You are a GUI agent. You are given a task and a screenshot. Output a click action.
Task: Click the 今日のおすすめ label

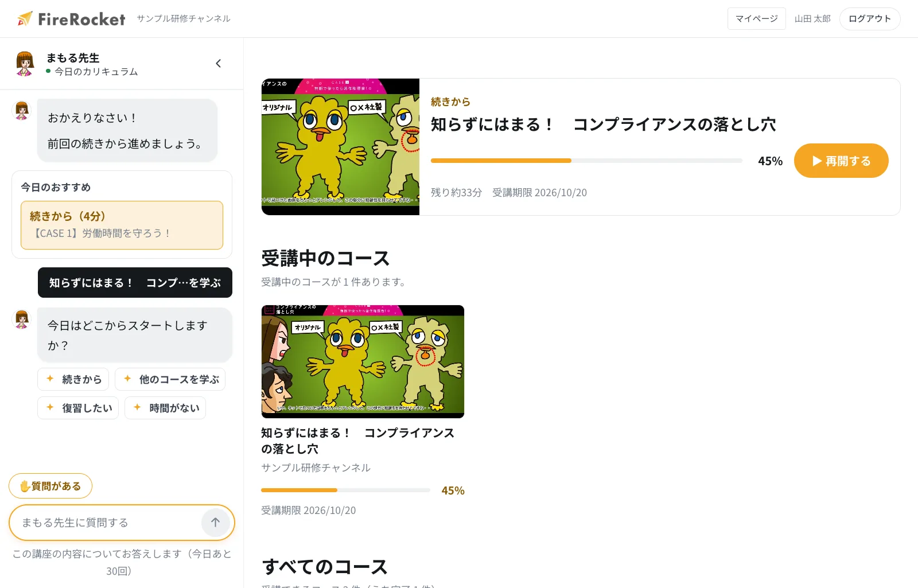56,188
